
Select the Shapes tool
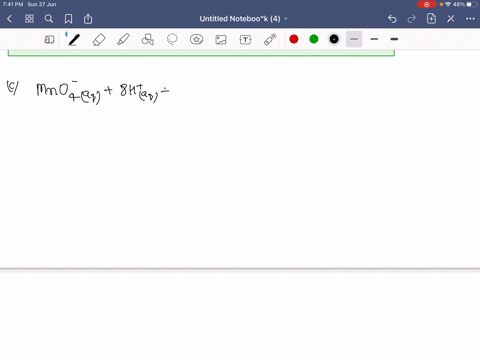(148, 40)
